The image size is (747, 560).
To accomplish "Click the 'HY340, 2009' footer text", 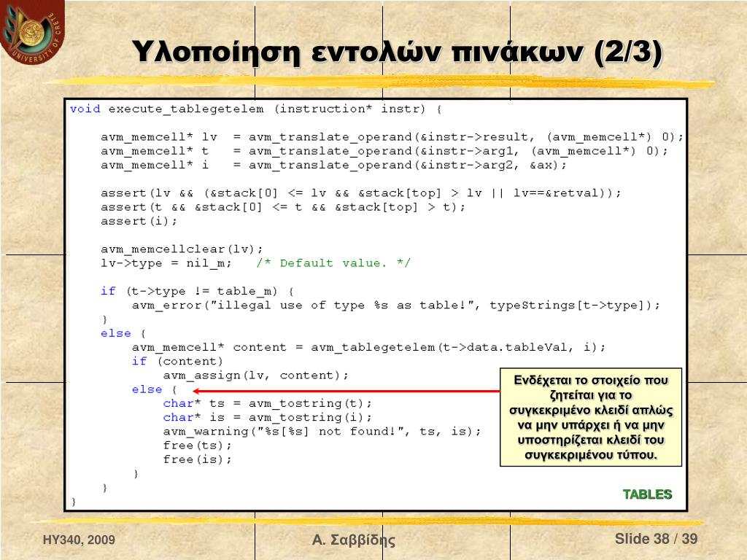I will point(79,540).
